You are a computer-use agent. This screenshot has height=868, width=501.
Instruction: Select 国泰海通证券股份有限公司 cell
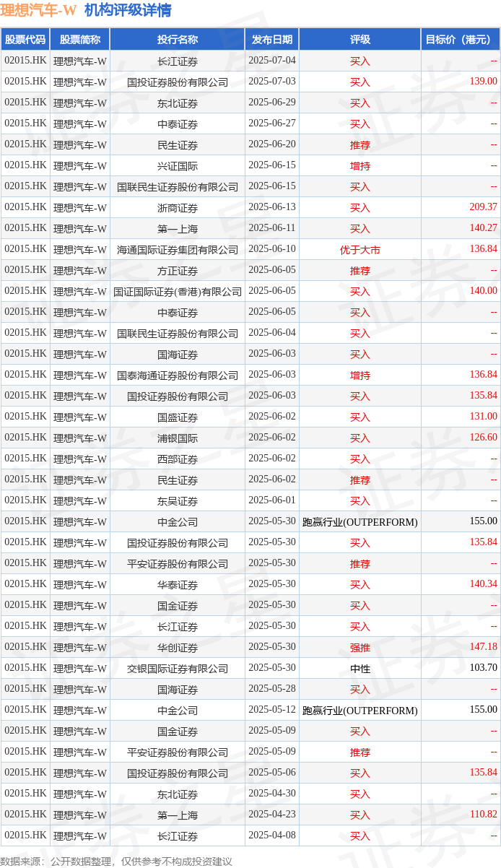(178, 375)
